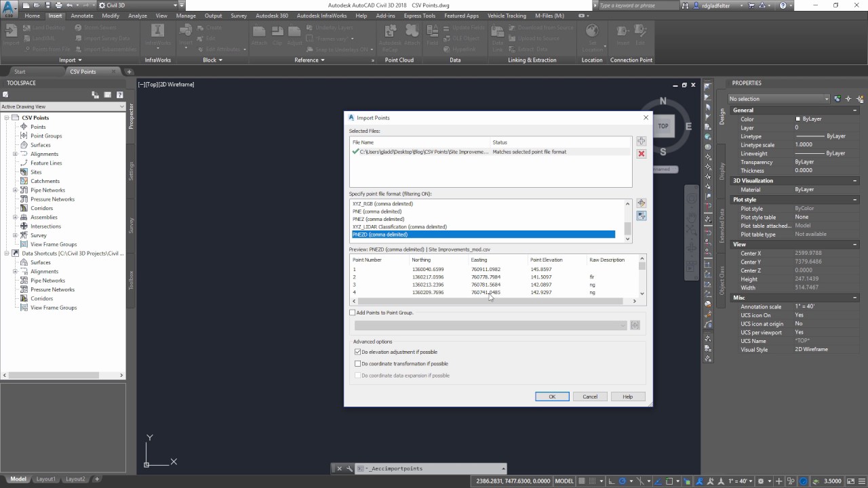The width and height of the screenshot is (868, 488).
Task: Uncheck Do elevation adjustment if possible
Action: click(x=358, y=352)
